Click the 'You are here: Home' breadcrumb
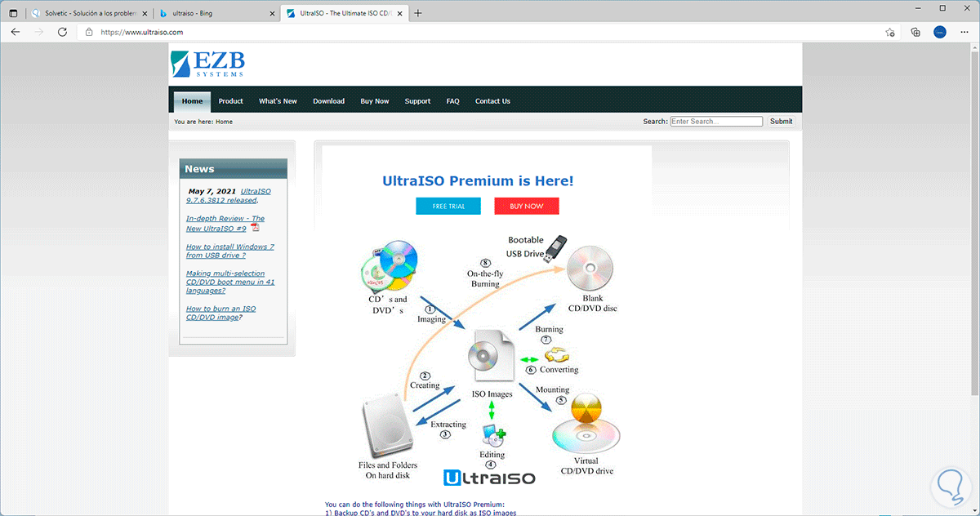Viewport: 980px width, 516px height. pyautogui.click(x=203, y=122)
